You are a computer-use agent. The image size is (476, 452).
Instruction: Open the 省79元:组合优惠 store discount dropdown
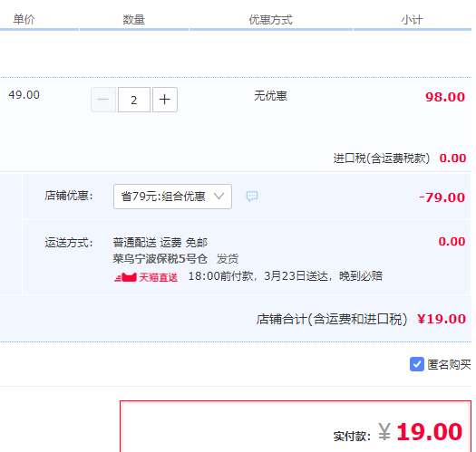coord(172,197)
